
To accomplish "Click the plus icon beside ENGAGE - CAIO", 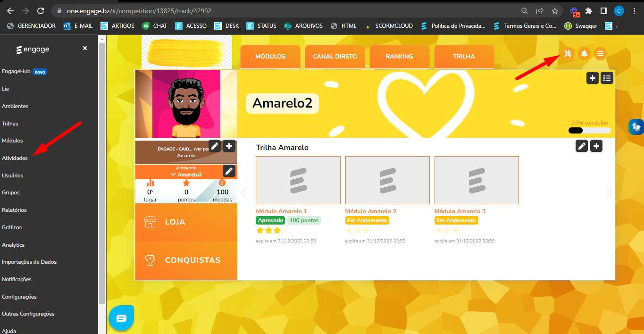I will (x=229, y=146).
